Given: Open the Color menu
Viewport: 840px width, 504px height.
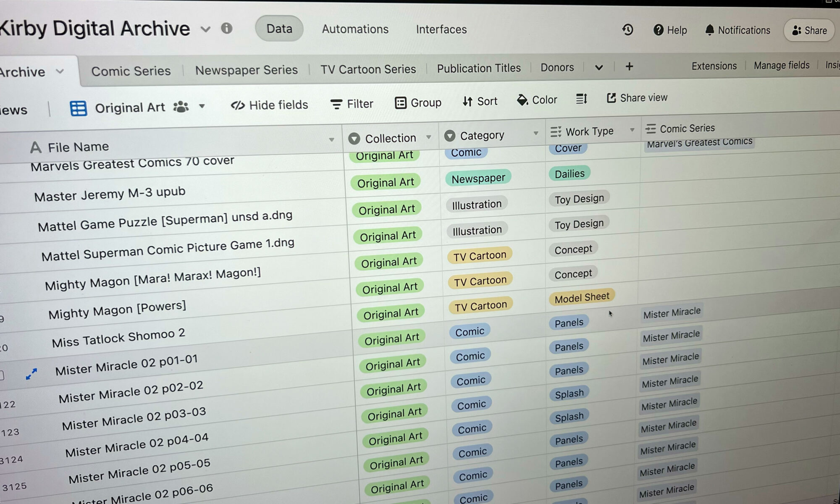Looking at the screenshot, I should pyautogui.click(x=537, y=100).
